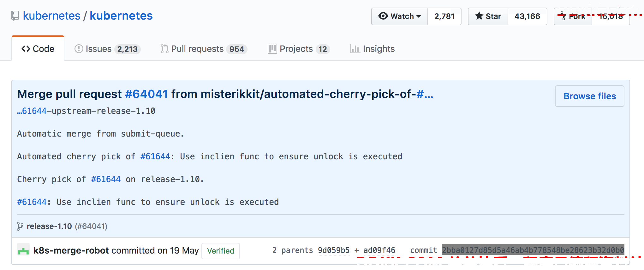Click the star icon on Star button
Viewport: 644px width, 270px height.
[479, 16]
